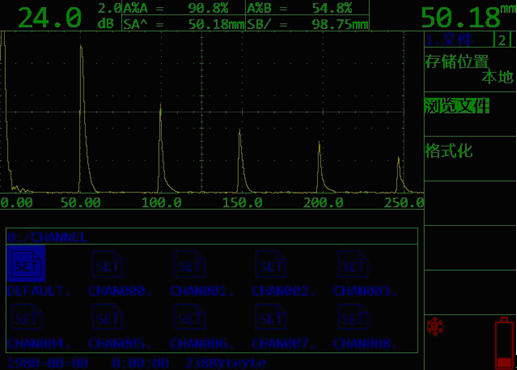Open the CHAN003 SET file icon
The height and width of the screenshot is (370, 517).
point(353,264)
